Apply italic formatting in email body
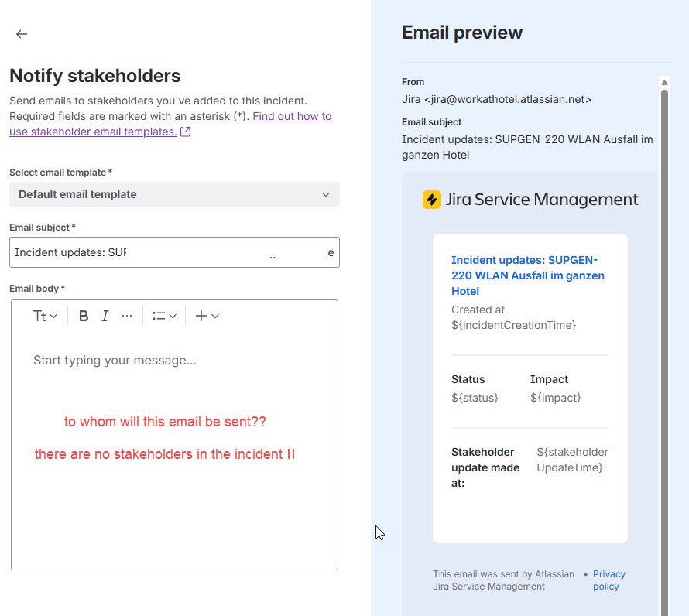The width and height of the screenshot is (689, 616). pyautogui.click(x=105, y=315)
